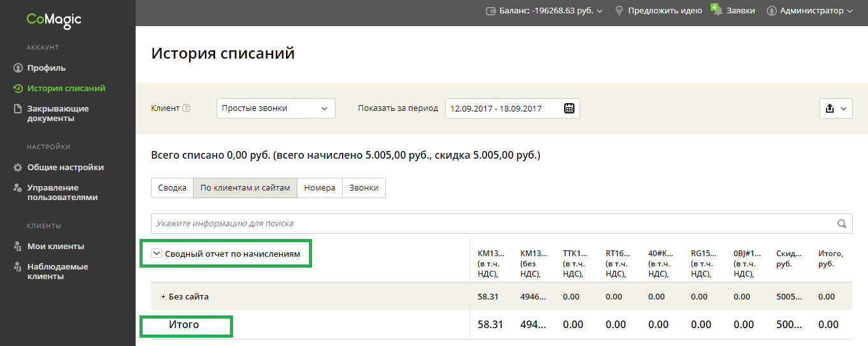The width and height of the screenshot is (868, 346).
Task: Open the calendar date picker icon
Action: tap(569, 108)
